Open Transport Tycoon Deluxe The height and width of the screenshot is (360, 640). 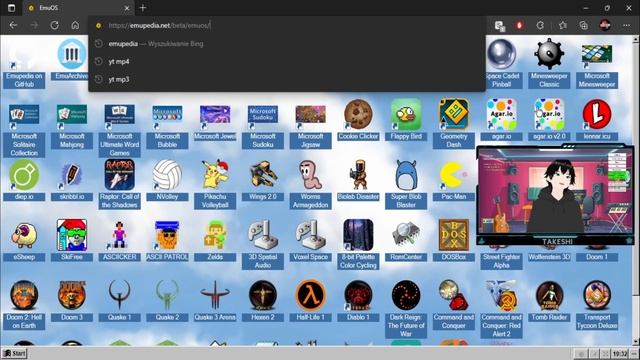click(x=597, y=305)
